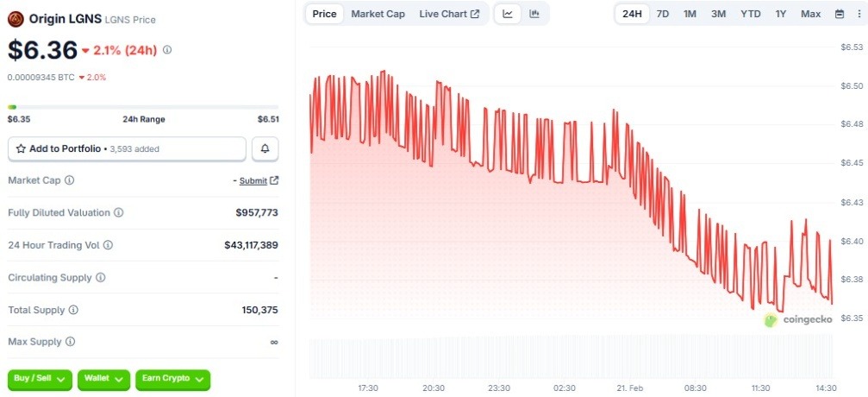Switch to the candlestick chart view icon
Screen dimensions: 868x397
click(534, 15)
